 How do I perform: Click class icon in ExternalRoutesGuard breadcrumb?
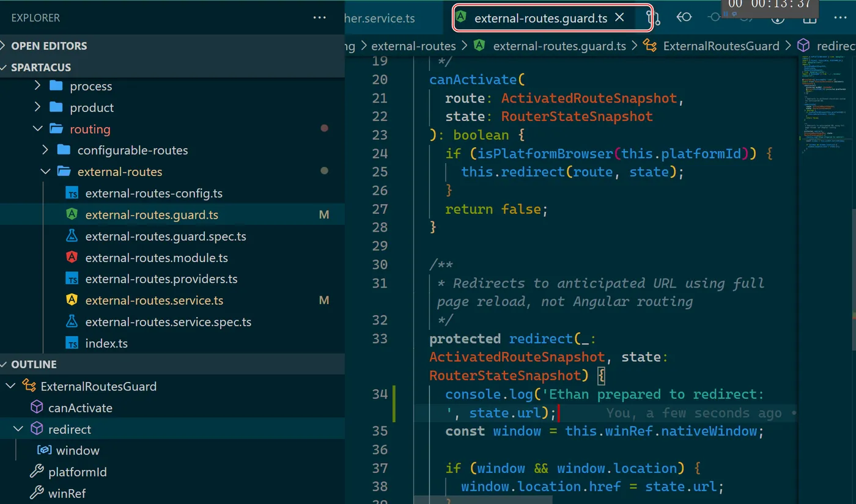tap(651, 45)
